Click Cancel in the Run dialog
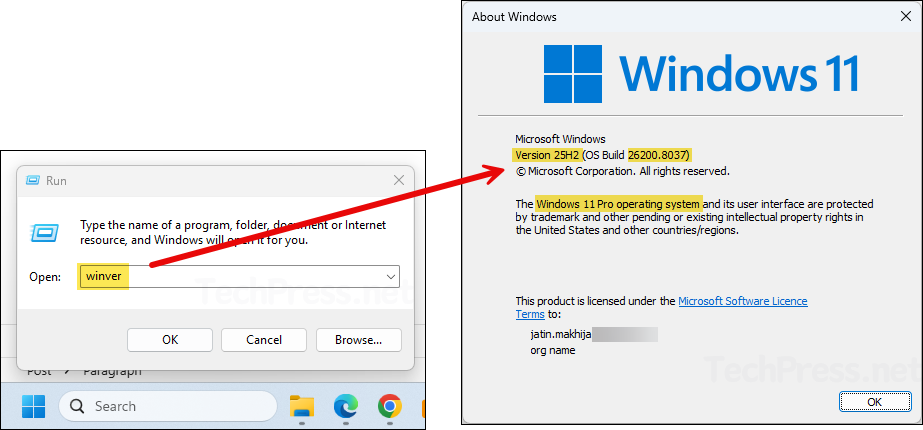923x430 pixels. (x=264, y=340)
